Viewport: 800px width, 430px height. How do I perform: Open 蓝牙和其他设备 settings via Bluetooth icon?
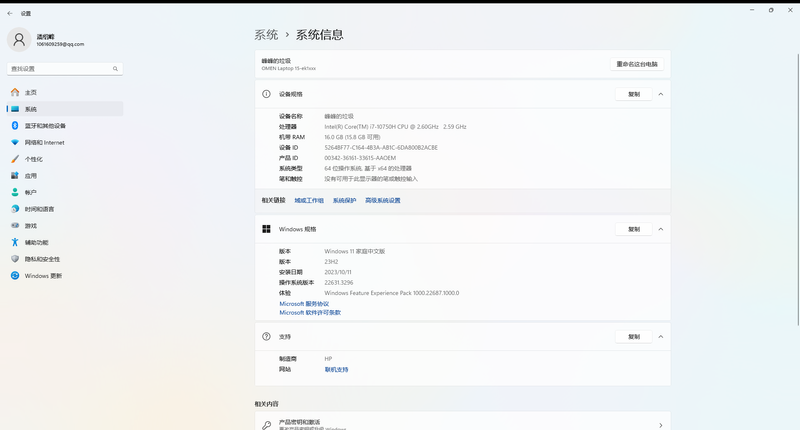coord(14,126)
